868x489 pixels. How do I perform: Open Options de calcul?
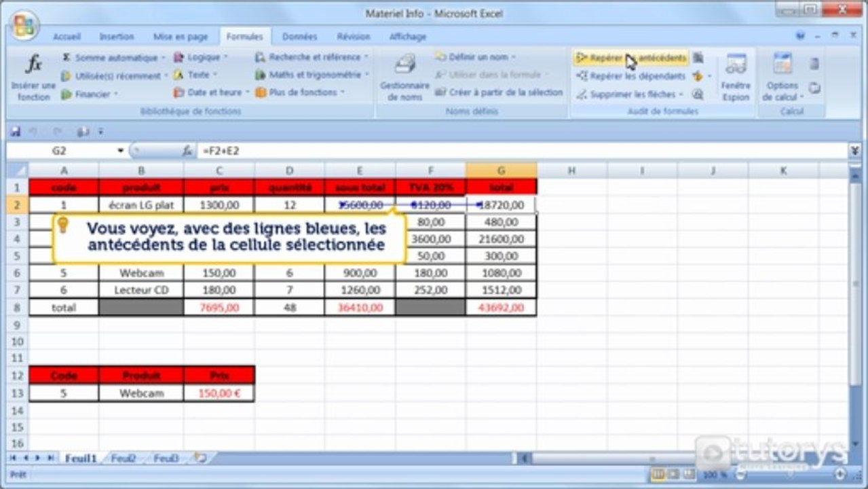pos(782,77)
